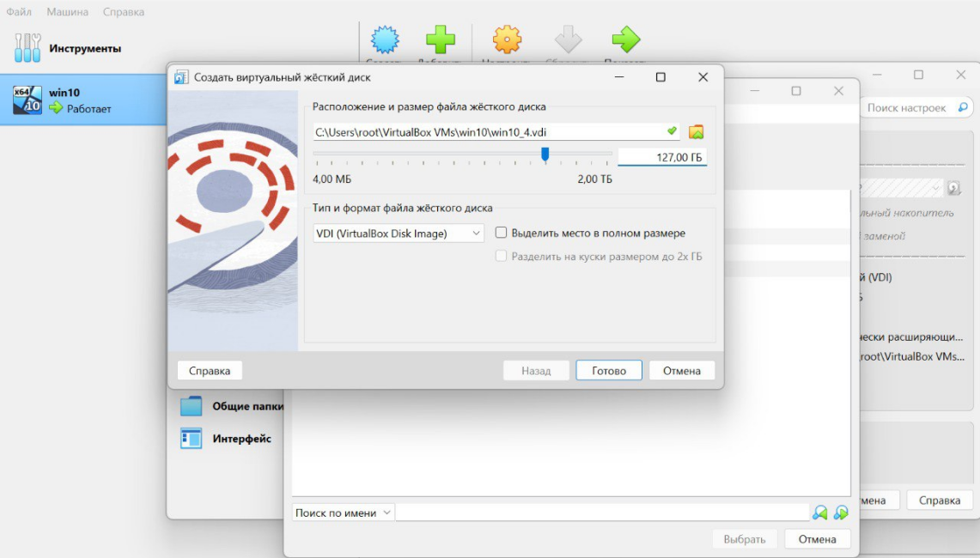
Task: Open the orange gear Settings toolbar icon
Action: [507, 39]
